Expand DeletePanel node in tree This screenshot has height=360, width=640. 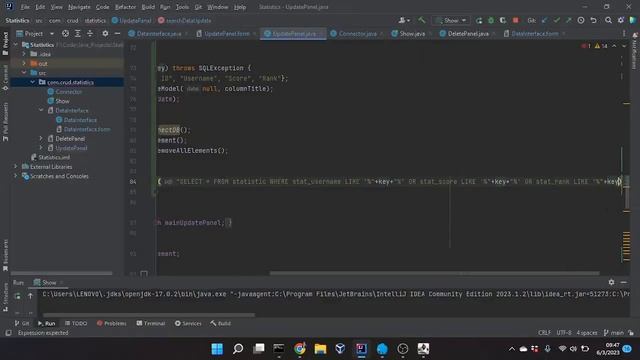click(41, 138)
